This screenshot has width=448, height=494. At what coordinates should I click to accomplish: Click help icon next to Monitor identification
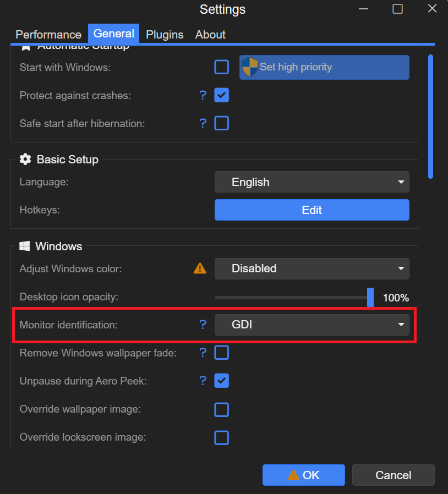(203, 325)
